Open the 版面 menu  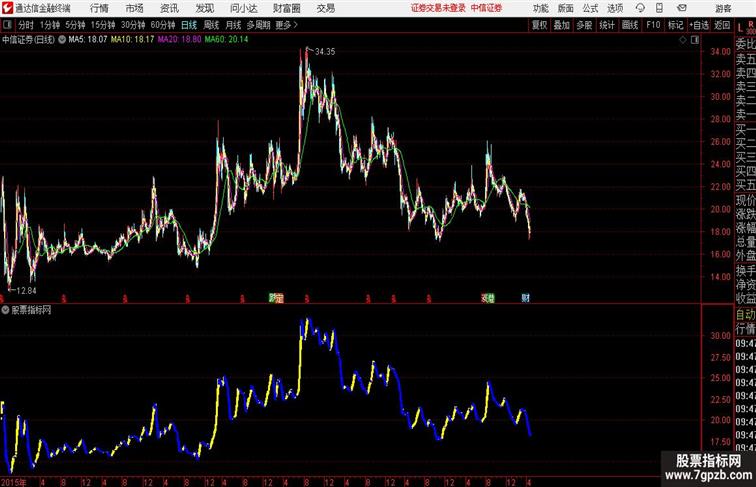(566, 8)
